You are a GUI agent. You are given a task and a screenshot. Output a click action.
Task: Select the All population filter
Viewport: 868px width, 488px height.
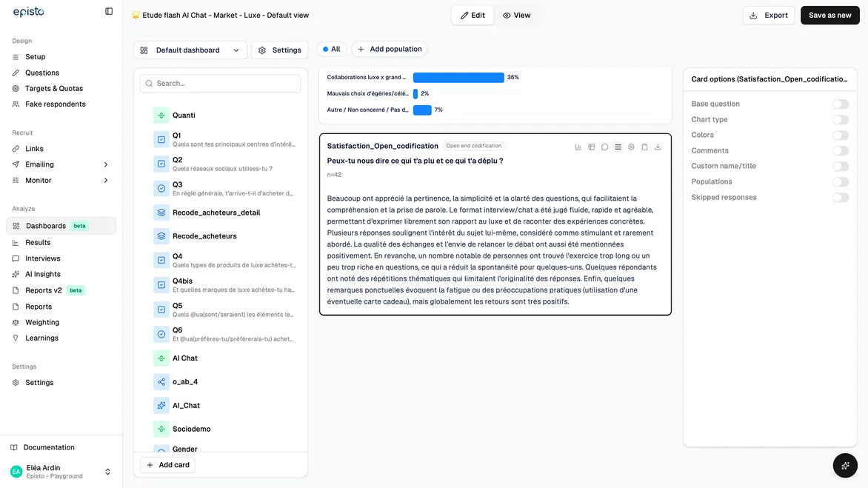[x=332, y=49]
